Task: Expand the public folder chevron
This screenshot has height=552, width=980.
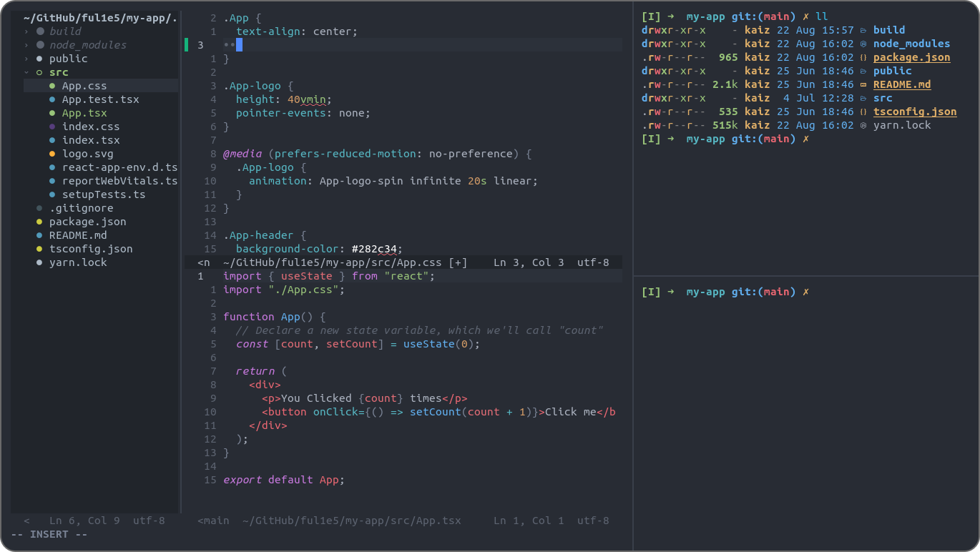Action: (26, 59)
